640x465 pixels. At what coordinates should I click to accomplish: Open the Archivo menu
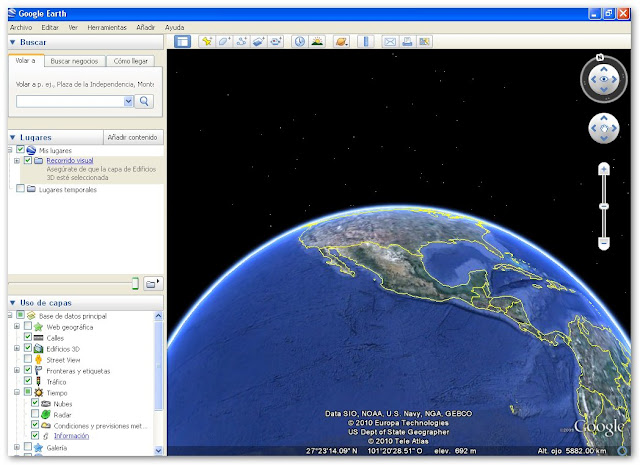(x=21, y=27)
